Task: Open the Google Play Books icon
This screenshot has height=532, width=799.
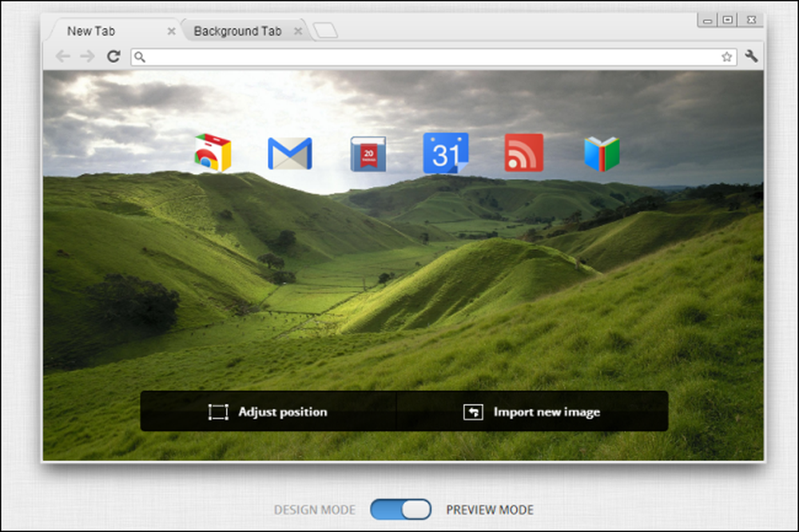Action: tap(602, 153)
